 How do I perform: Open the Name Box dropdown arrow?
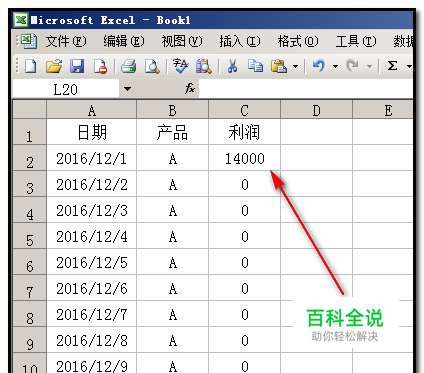(x=127, y=89)
